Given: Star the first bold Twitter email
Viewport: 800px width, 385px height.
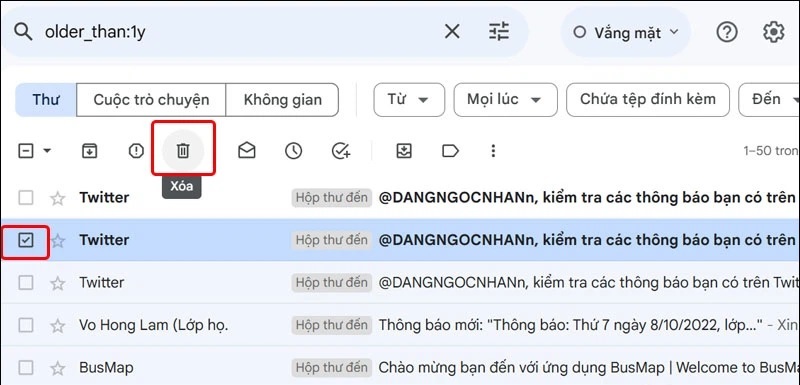Looking at the screenshot, I should (x=58, y=198).
